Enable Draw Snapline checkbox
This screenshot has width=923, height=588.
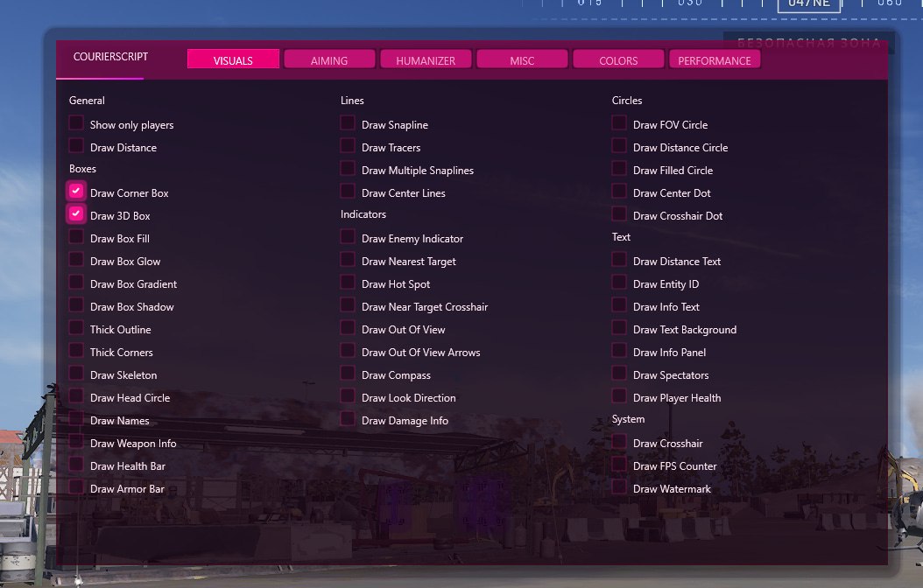(348, 122)
